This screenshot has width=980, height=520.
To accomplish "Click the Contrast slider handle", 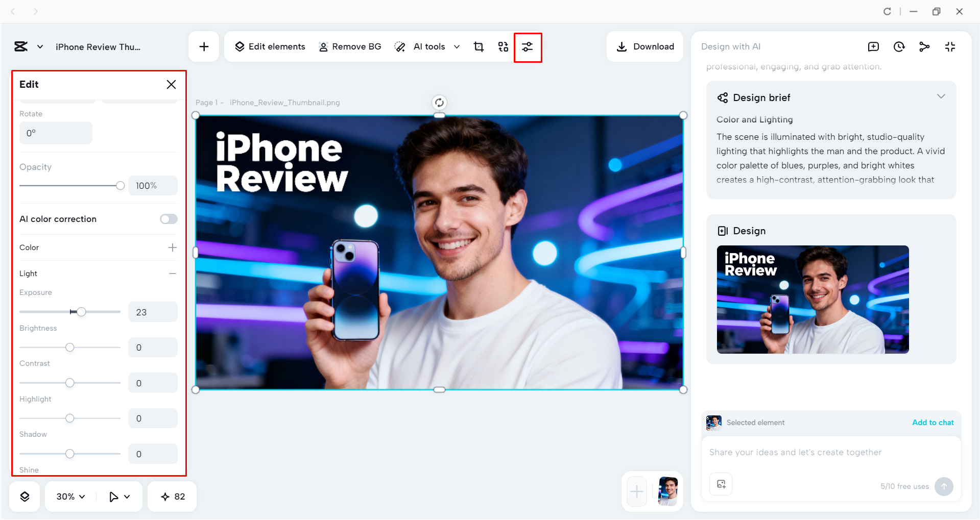I will click(70, 383).
